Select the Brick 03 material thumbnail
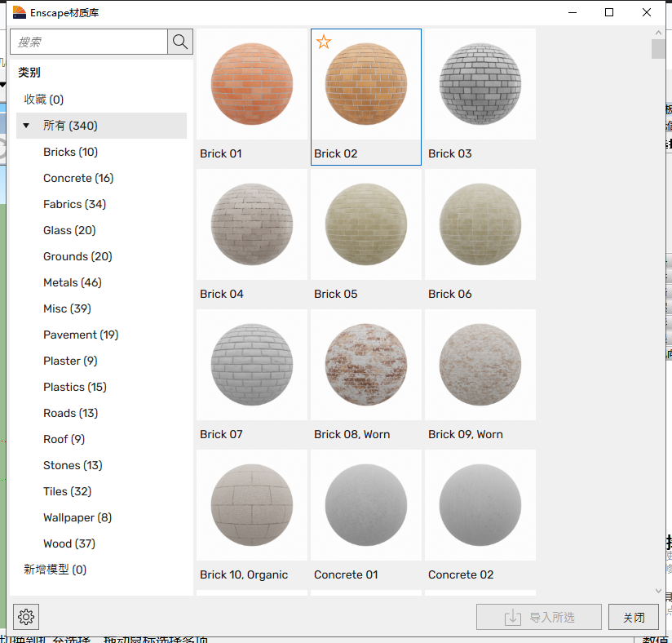 (480, 84)
